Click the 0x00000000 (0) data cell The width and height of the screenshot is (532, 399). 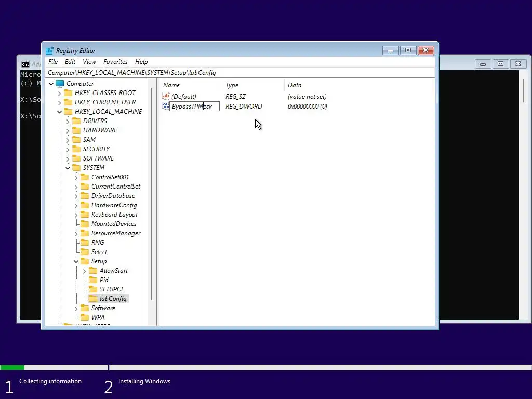click(x=308, y=106)
